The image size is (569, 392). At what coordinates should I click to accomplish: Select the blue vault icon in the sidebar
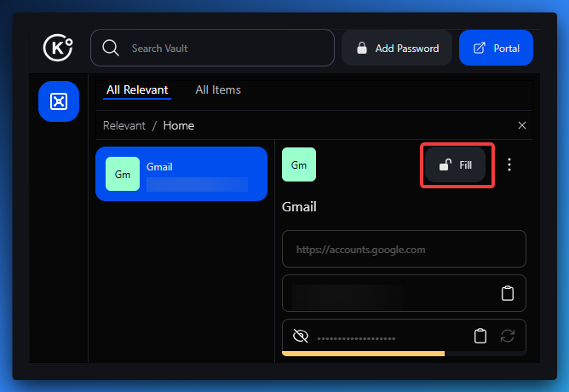pyautogui.click(x=58, y=102)
